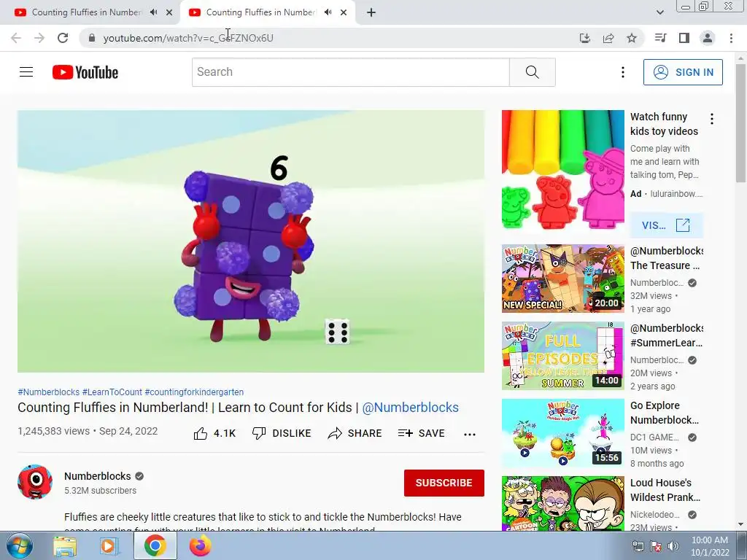The width and height of the screenshot is (747, 560).
Task: Launch Firefox from the taskbar
Action: [x=200, y=545]
